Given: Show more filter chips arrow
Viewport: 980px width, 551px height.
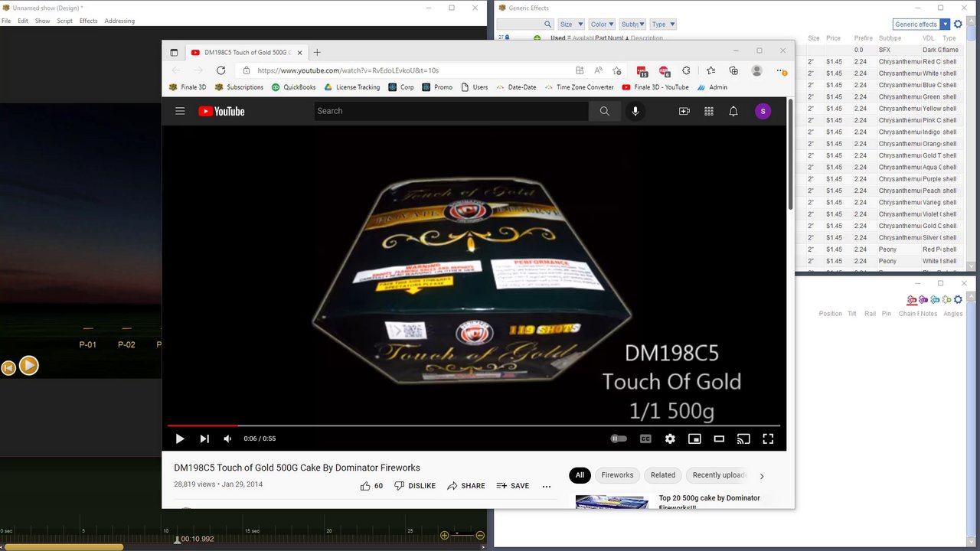Looking at the screenshot, I should tap(762, 476).
